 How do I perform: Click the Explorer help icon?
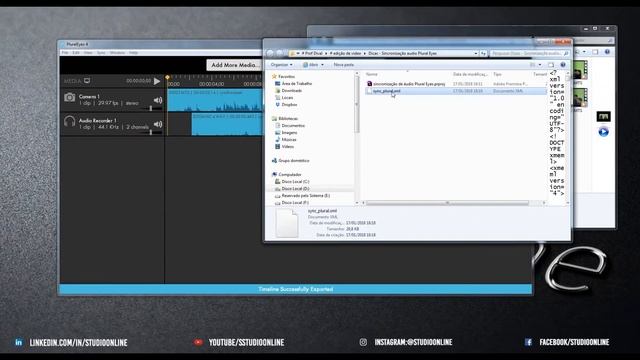pos(563,65)
